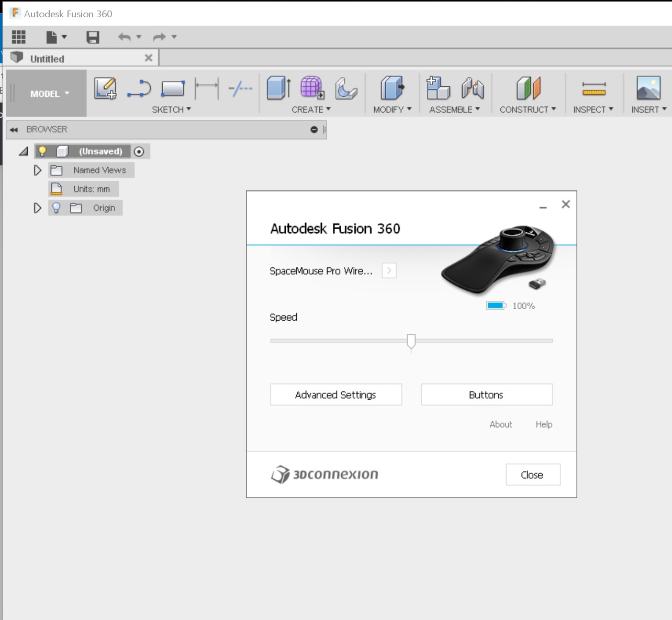Collapse the BROWSER panel double arrows
This screenshot has height=620, width=672.
point(14,129)
